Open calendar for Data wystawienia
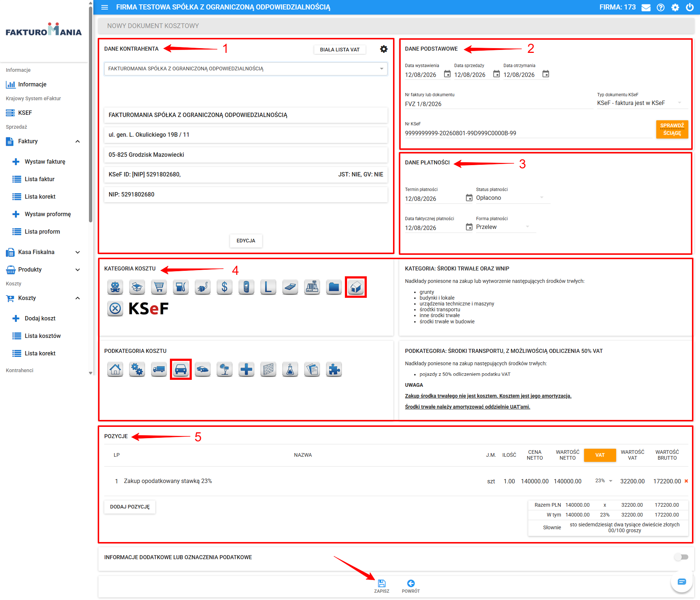The image size is (700, 600). click(x=447, y=74)
